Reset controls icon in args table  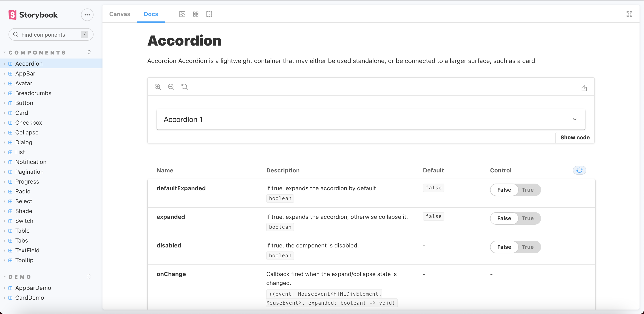click(x=579, y=170)
